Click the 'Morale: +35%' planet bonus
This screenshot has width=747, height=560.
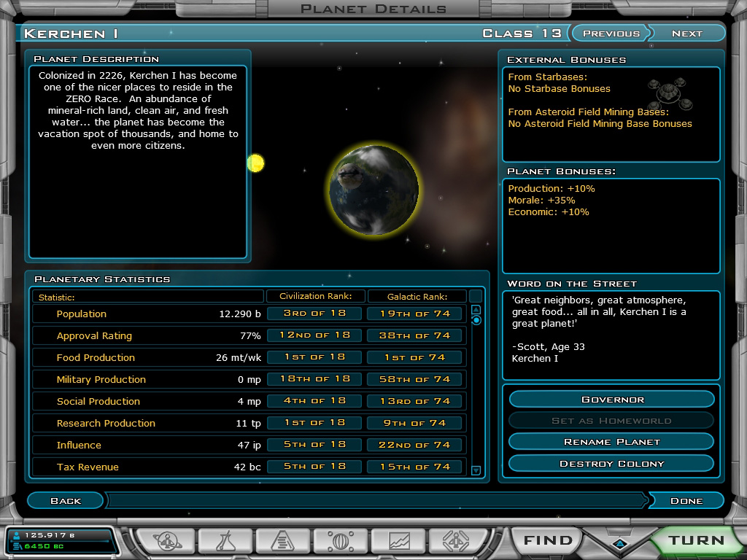pyautogui.click(x=542, y=201)
